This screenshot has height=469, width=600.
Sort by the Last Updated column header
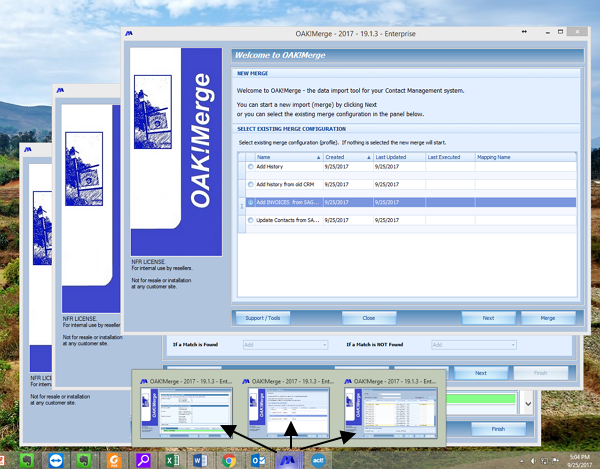(x=399, y=157)
